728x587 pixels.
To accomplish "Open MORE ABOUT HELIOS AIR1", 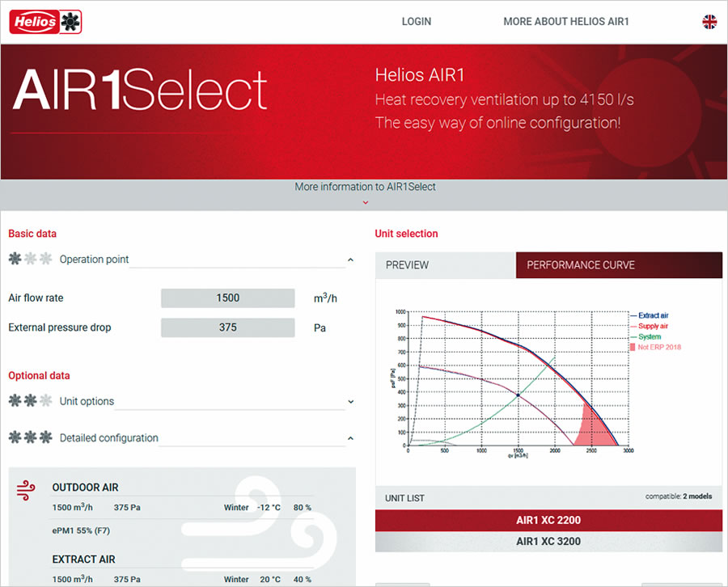I will [x=566, y=21].
